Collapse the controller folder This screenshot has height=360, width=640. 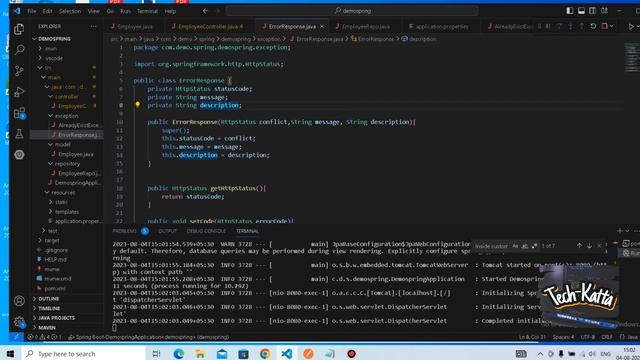pos(66,97)
